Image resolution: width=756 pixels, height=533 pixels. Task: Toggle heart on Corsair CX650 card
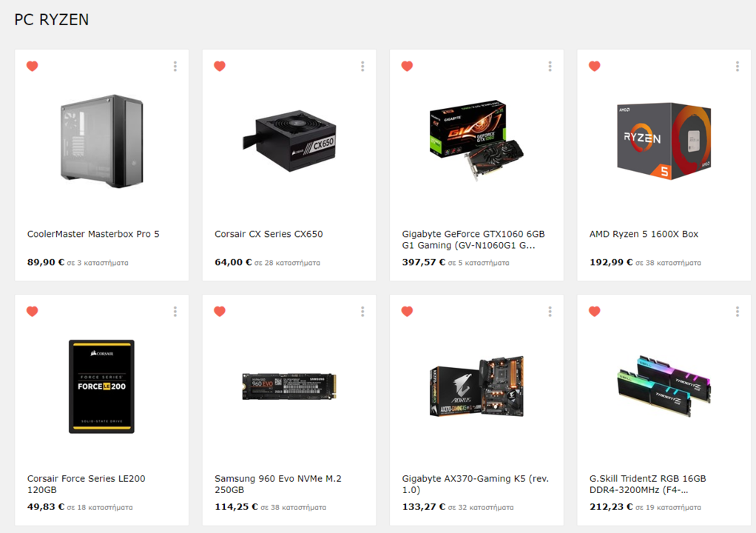[x=220, y=66]
